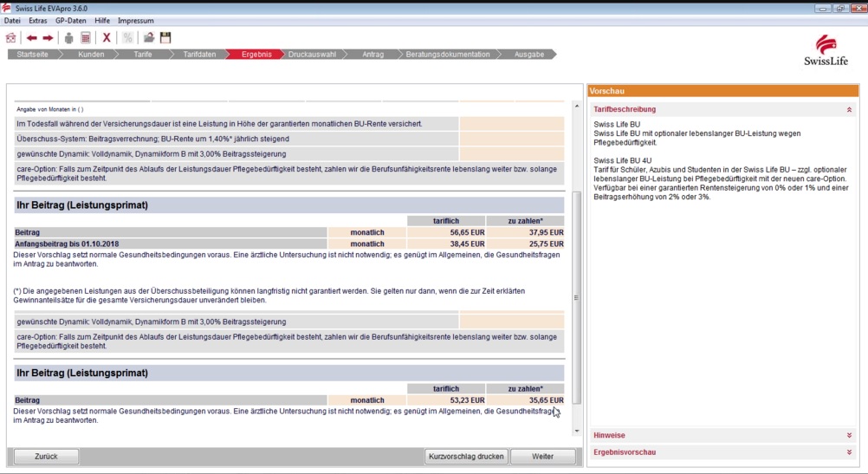The width and height of the screenshot is (868, 474).
Task: Click the scroll down arrow of results scrollbar
Action: (577, 431)
